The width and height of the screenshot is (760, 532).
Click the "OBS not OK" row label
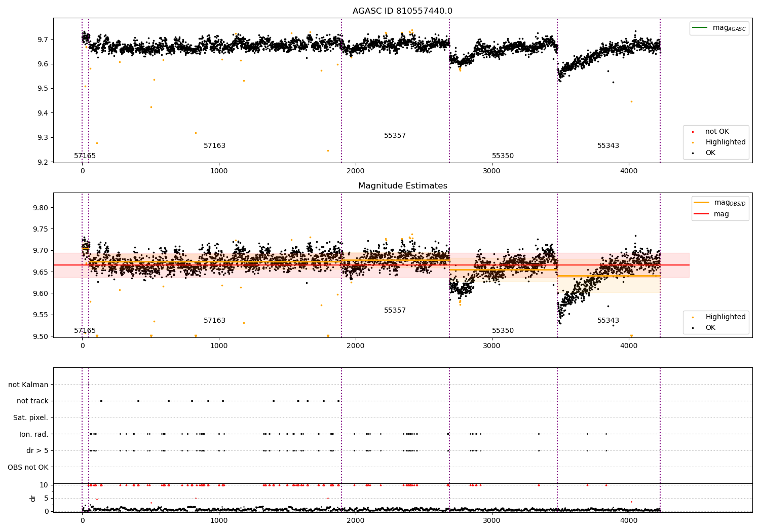point(28,467)
